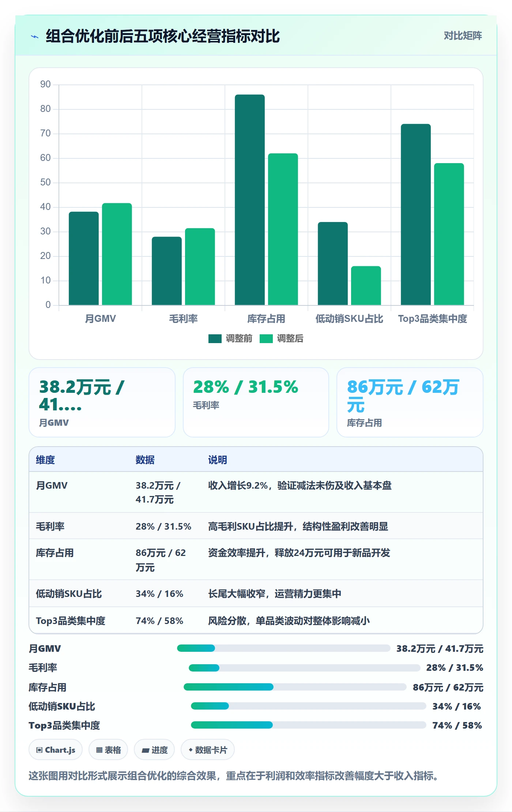Click 长尾大幅收窄 description in the table
Screen dimensions: 512x812
(275, 594)
